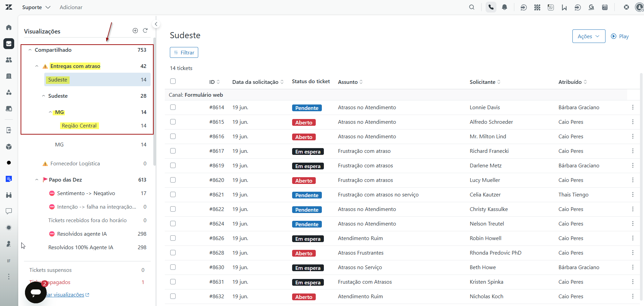Open the lifebuoy help icon
644x306 pixels.
tap(626, 7)
